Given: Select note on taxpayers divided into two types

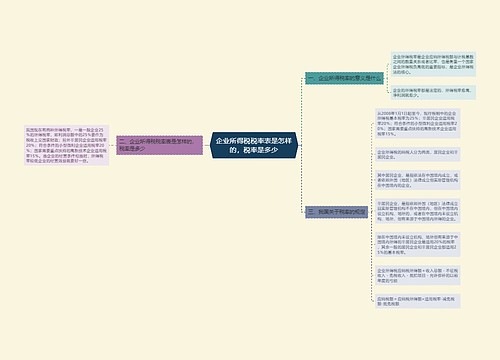Looking at the screenshot, I should (418, 154).
